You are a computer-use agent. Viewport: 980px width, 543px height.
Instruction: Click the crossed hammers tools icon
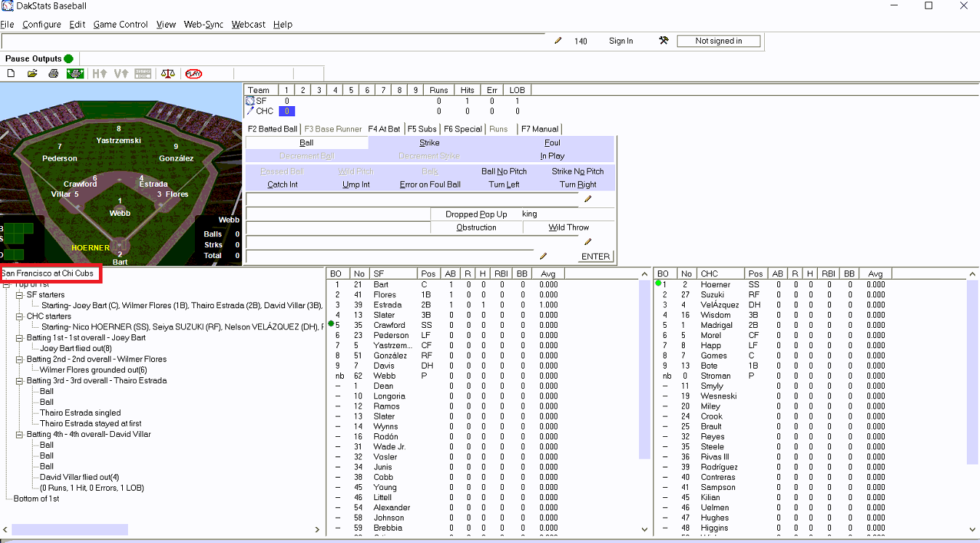(x=663, y=41)
